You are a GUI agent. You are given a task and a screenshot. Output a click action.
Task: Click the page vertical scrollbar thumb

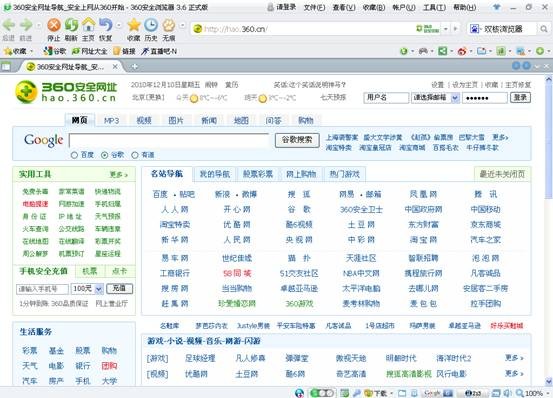click(549, 141)
